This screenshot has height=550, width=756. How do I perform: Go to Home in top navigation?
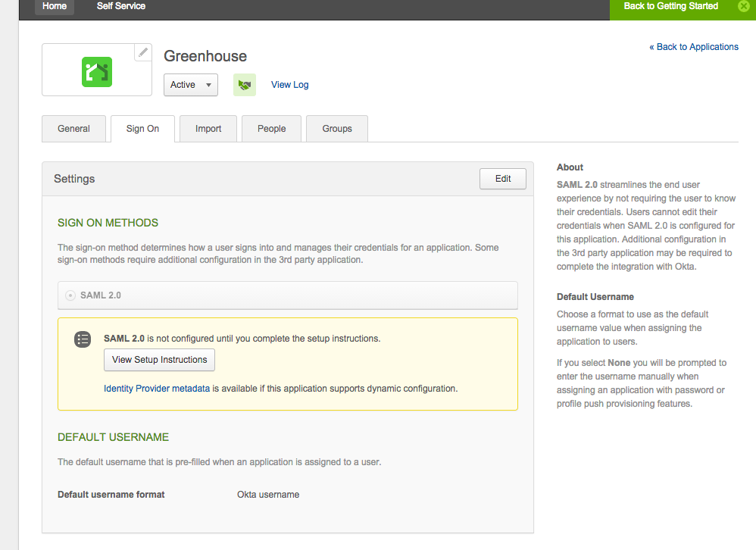tap(55, 6)
